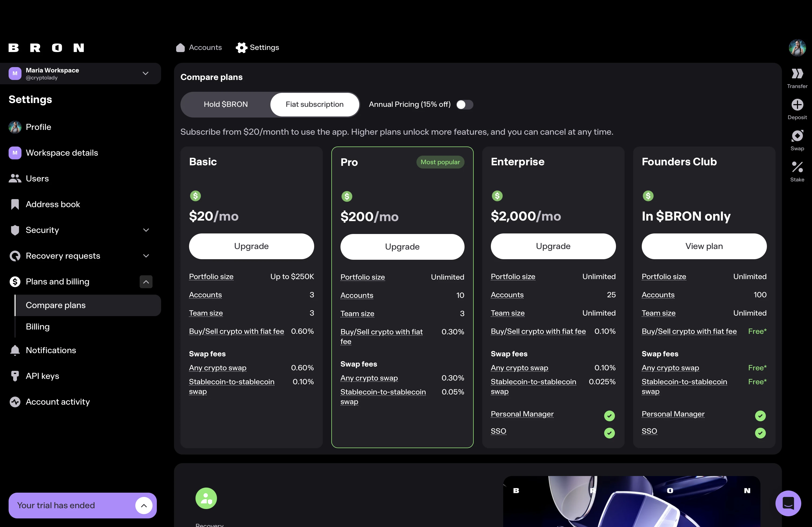Click the green dollar icon on Founders Club
Screen dimensions: 812x527
coord(648,196)
